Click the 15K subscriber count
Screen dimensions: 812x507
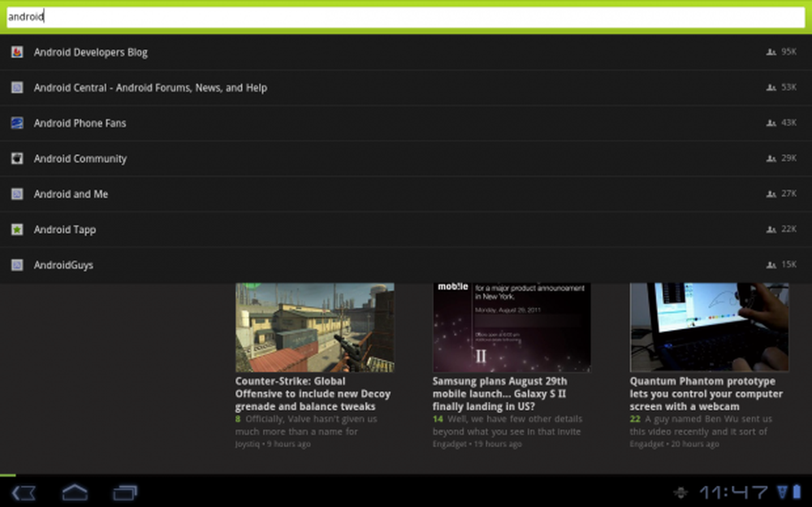pyautogui.click(x=788, y=264)
